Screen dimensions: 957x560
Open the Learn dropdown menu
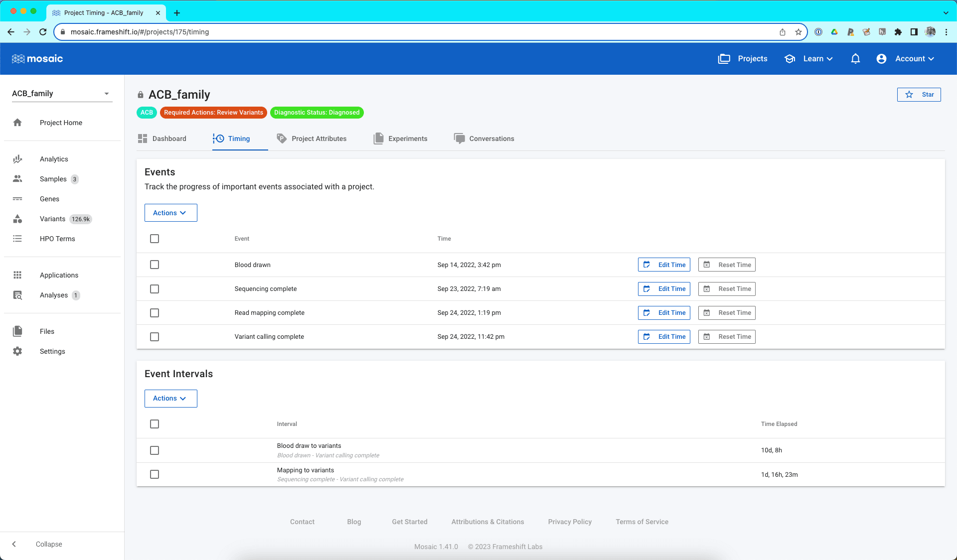click(x=812, y=59)
